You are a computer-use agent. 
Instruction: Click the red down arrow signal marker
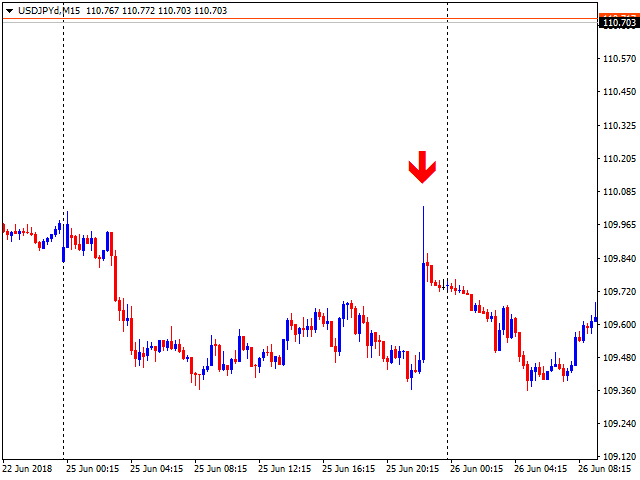tap(422, 167)
